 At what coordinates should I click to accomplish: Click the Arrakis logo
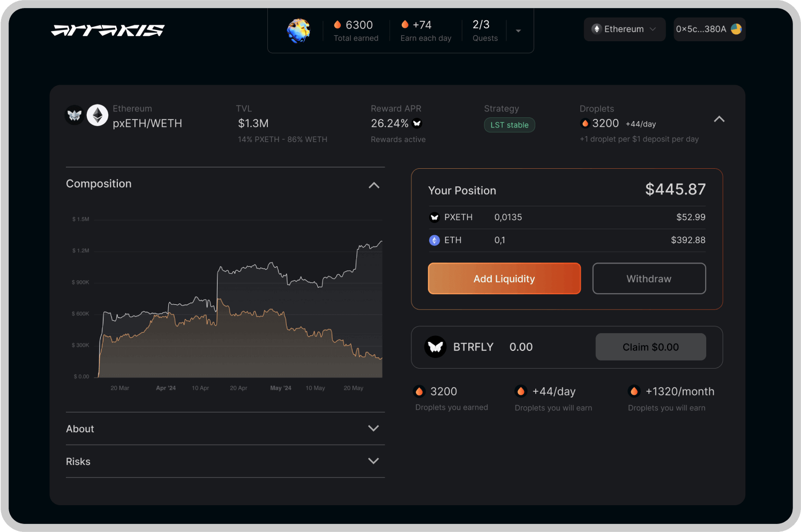(x=107, y=31)
